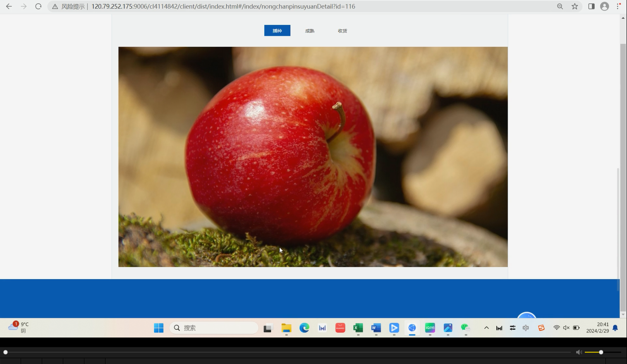Open the weather widget showing 9°C

[19, 328]
